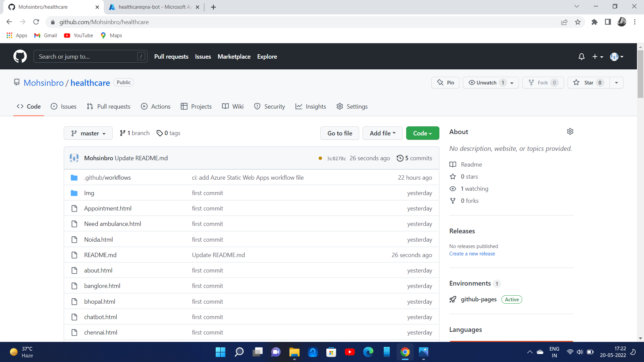Expand the star lists dropdown arrow
The height and width of the screenshot is (362, 644).
(616, 83)
